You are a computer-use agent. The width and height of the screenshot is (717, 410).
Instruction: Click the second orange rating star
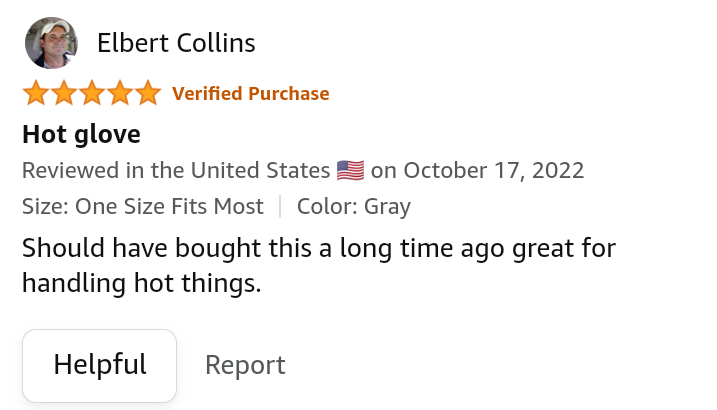(64, 94)
